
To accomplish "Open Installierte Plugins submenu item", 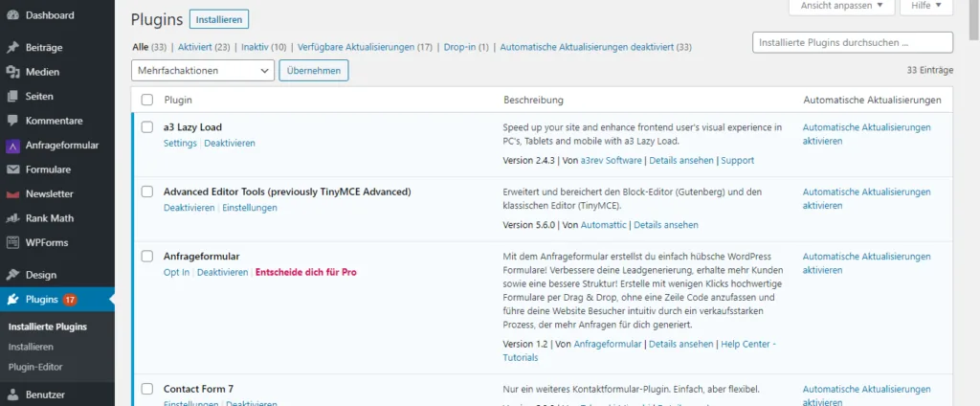I will (x=48, y=327).
